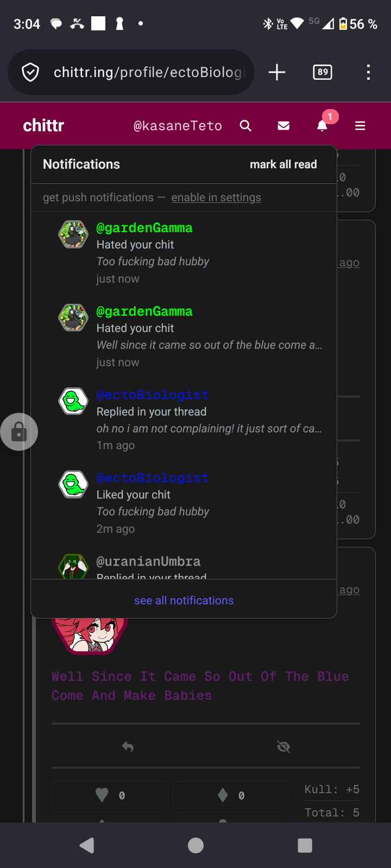Image resolution: width=391 pixels, height=868 pixels.
Task: Open the browser three-dot menu
Action: click(368, 72)
